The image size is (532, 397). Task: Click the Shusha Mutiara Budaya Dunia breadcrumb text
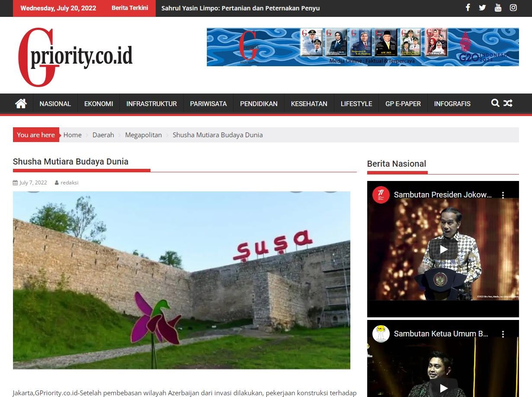218,135
